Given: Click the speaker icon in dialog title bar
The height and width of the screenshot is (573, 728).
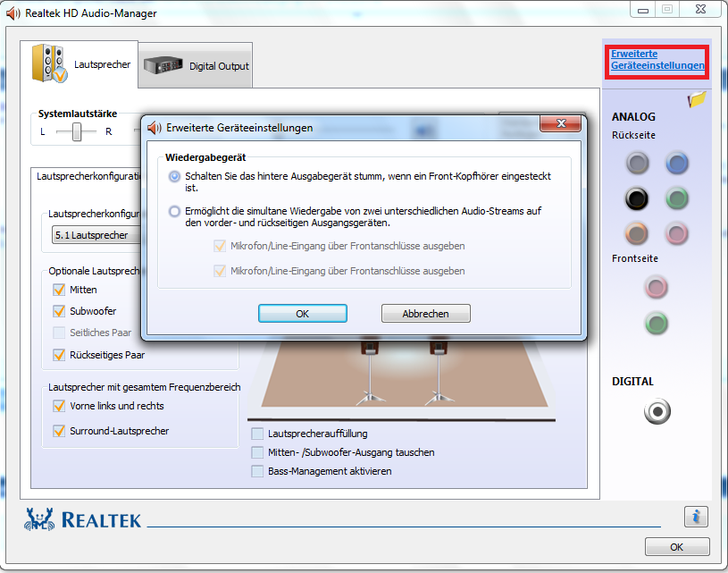Looking at the screenshot, I should [x=155, y=128].
